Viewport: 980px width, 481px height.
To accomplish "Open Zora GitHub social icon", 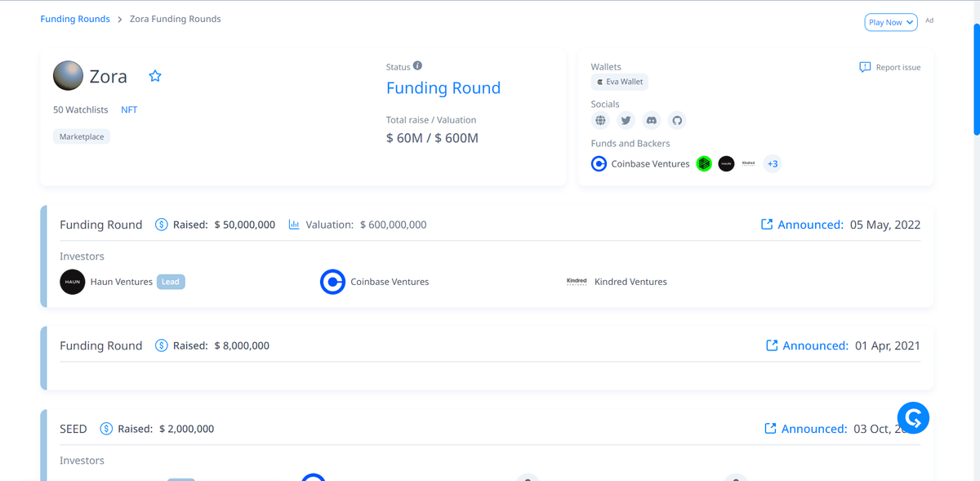I will click(x=677, y=121).
